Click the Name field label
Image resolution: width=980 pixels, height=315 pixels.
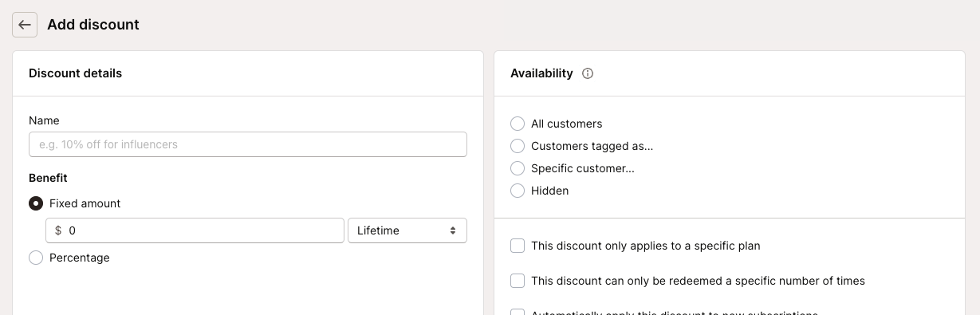(x=44, y=120)
